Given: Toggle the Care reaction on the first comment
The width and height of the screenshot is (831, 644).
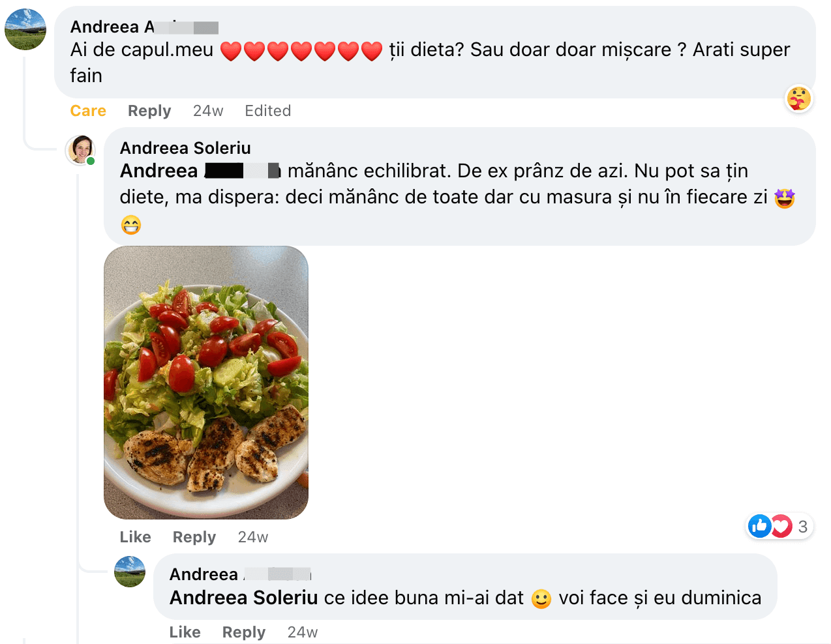Looking at the screenshot, I should [88, 111].
